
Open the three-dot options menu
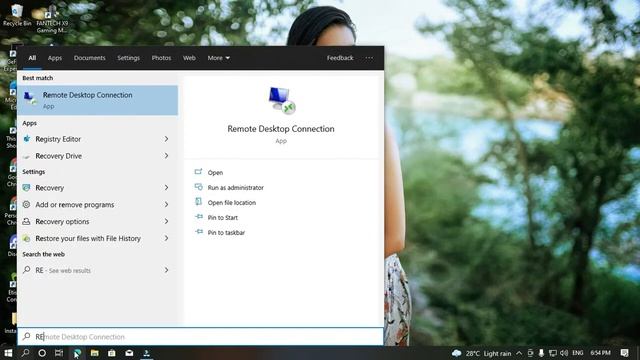tap(369, 58)
